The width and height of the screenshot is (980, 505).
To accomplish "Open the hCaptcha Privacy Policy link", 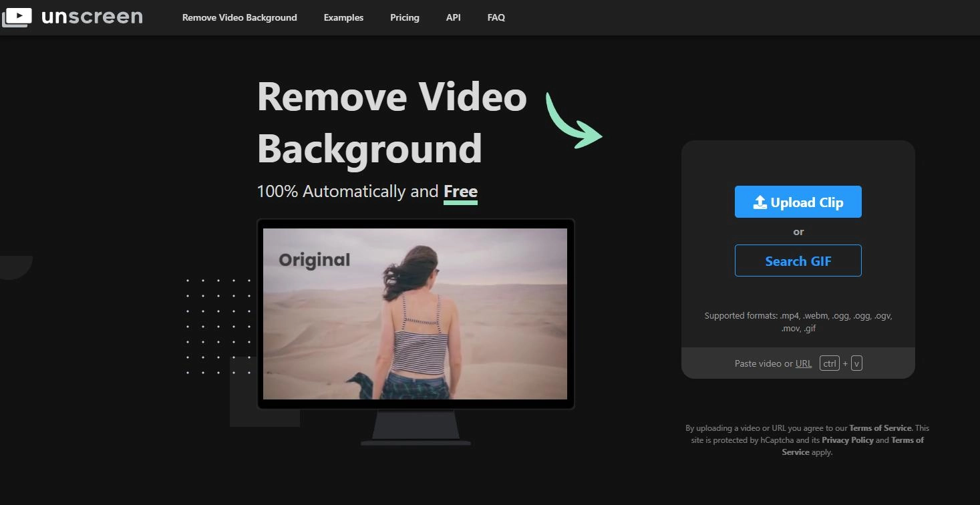I will coord(848,440).
